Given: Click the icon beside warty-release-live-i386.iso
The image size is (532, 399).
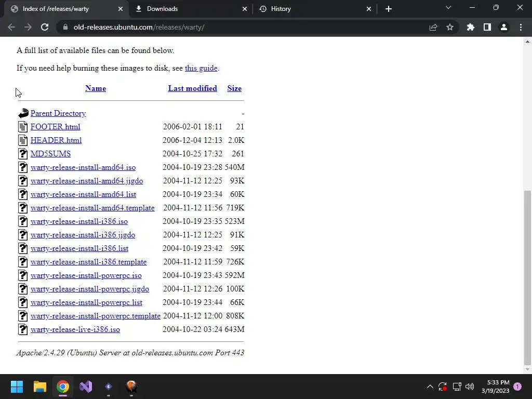Looking at the screenshot, I should (x=23, y=329).
